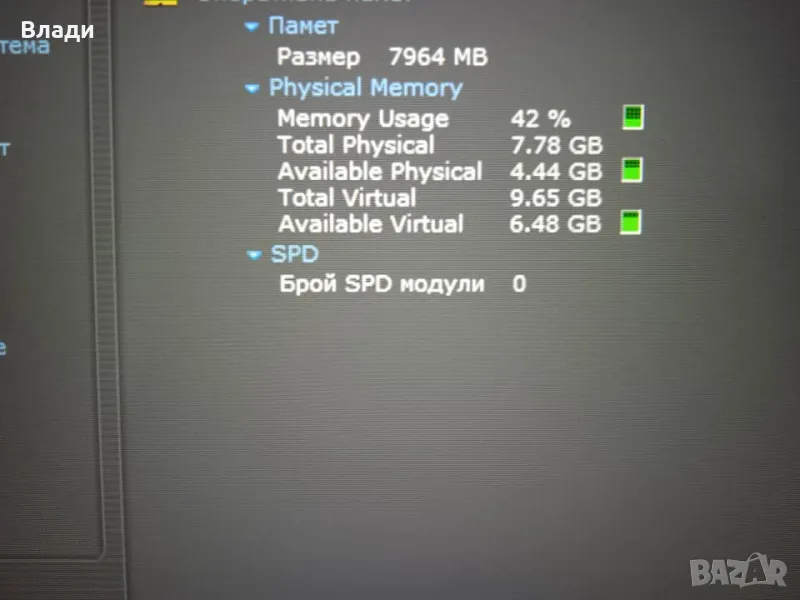Collapse the SPD section arrow
800x600 pixels.
coord(254,255)
